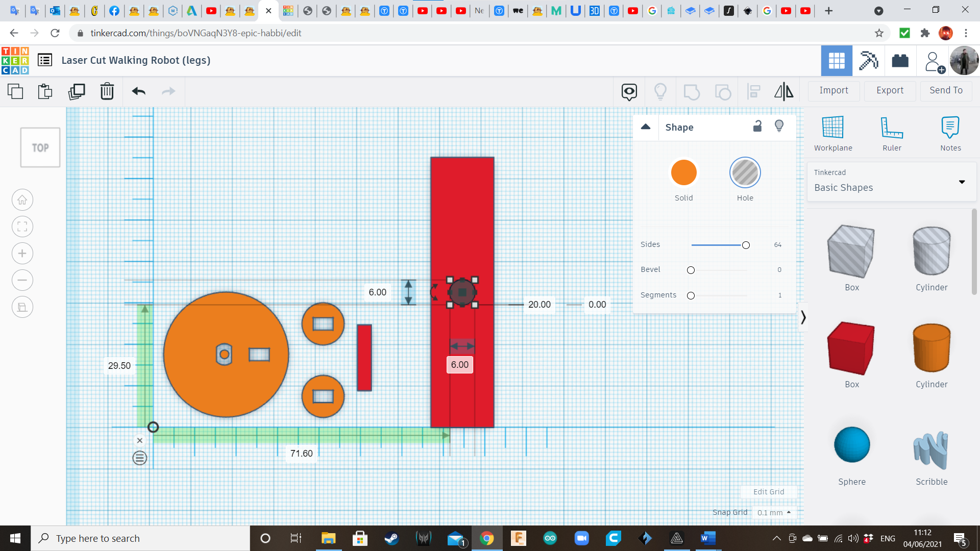Viewport: 980px width, 551px height.
Task: Toggle shape visibility lightbulb in panel
Action: tap(779, 127)
